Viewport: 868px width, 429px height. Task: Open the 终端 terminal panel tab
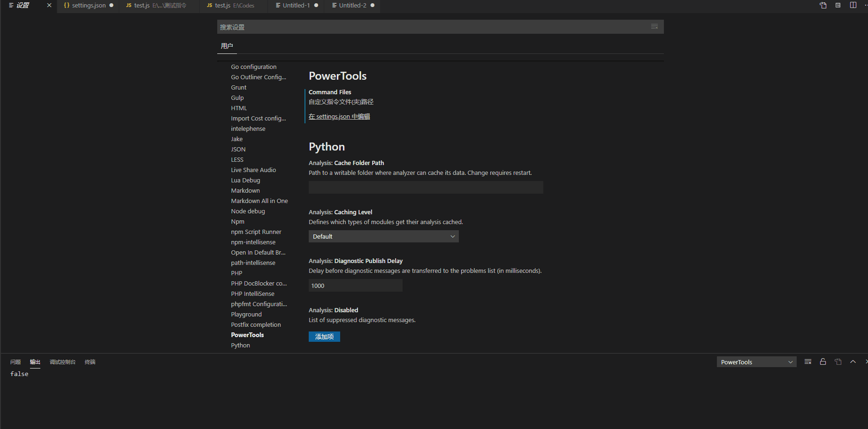90,362
